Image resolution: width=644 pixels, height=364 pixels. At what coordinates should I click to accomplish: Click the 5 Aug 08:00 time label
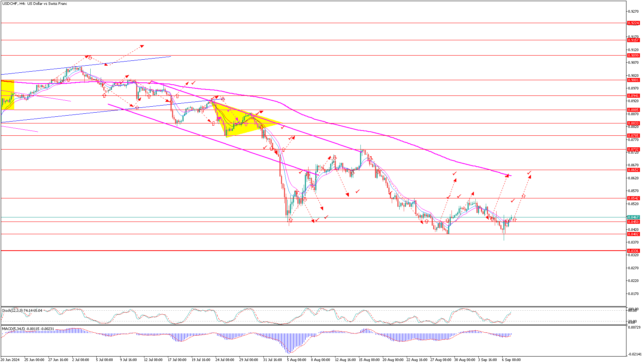(297, 360)
